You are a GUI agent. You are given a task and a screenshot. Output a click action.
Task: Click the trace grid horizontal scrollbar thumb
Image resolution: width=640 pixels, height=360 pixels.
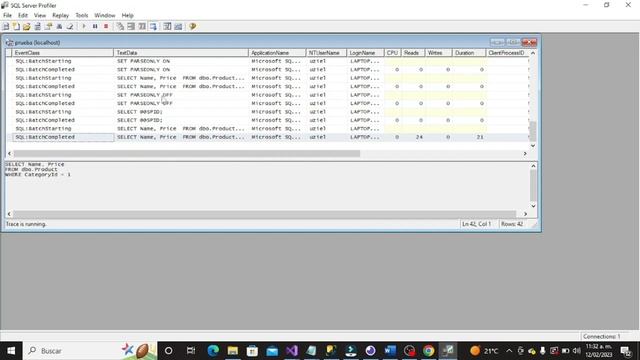tap(187, 154)
